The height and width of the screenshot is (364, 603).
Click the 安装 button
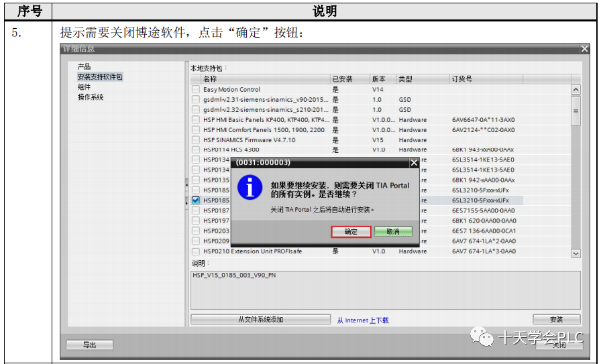(556, 319)
